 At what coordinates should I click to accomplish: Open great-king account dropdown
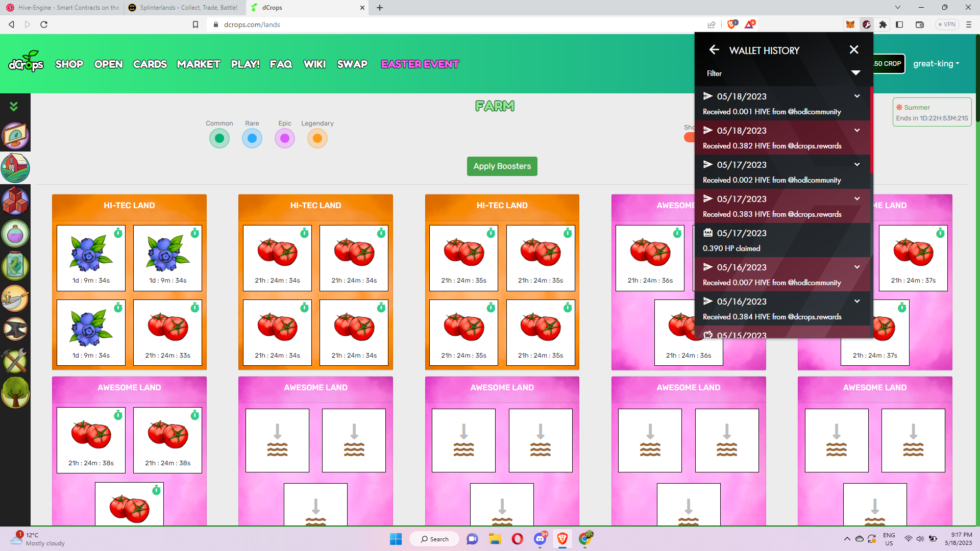pos(936,64)
